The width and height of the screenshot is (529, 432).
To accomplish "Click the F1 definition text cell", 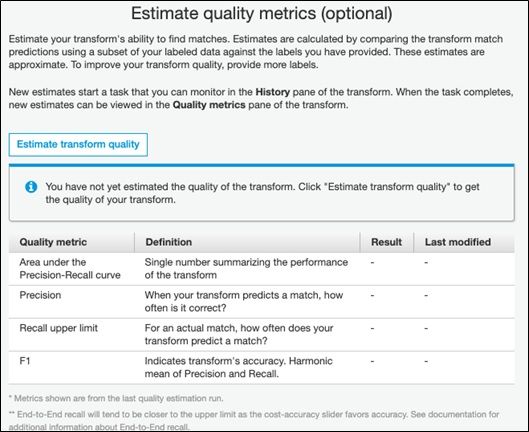I will tap(239, 368).
